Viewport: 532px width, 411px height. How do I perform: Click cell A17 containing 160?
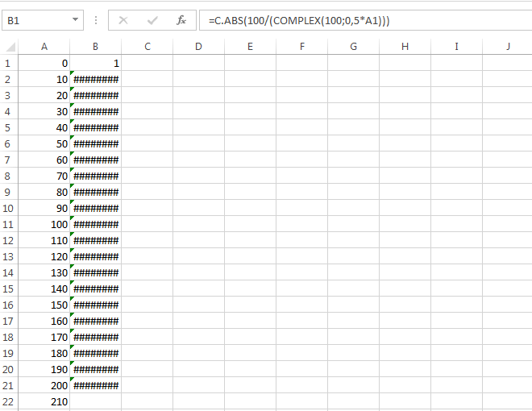tap(44, 321)
